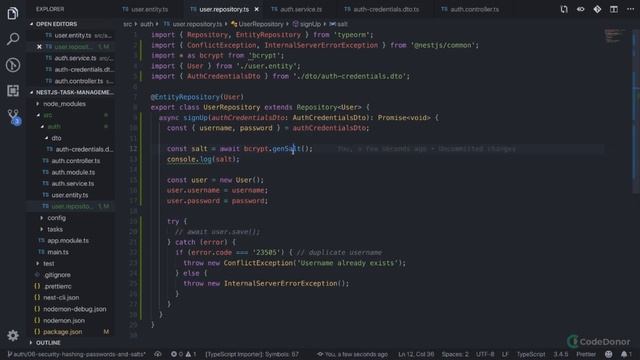Collapse the auth folder
Image resolution: width=640 pixels, height=360 pixels.
[x=53, y=127]
